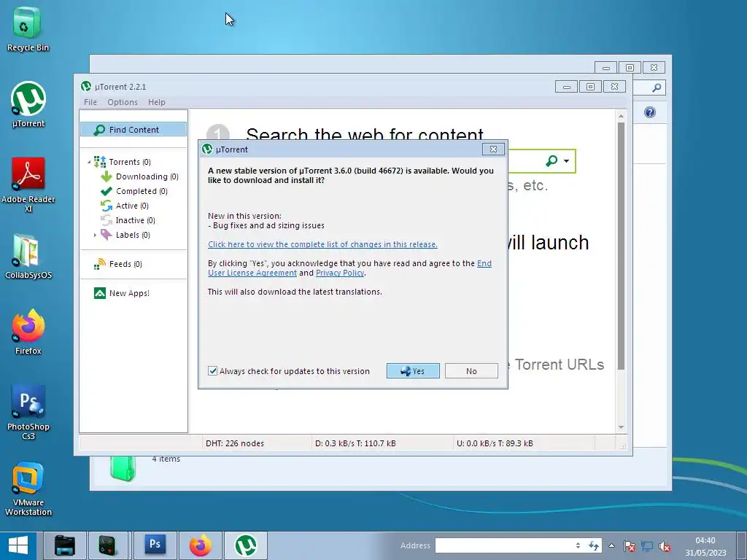Open the Help menu
The image size is (747, 560).
pos(156,102)
